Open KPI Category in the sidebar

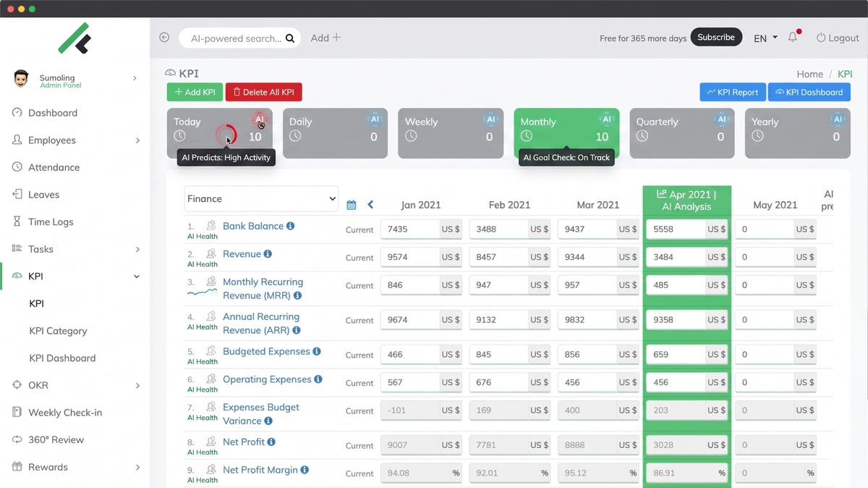click(58, 331)
